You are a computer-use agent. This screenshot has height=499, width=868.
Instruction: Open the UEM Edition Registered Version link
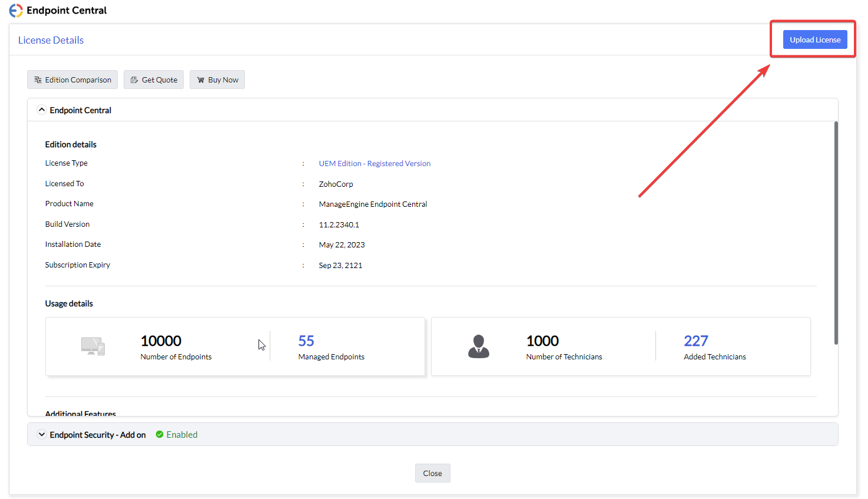tap(375, 164)
